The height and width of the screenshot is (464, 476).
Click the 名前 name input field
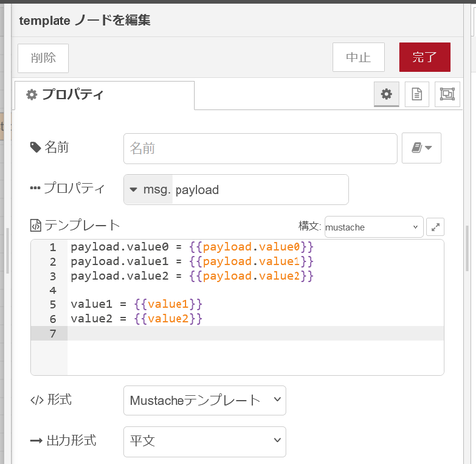(260, 148)
